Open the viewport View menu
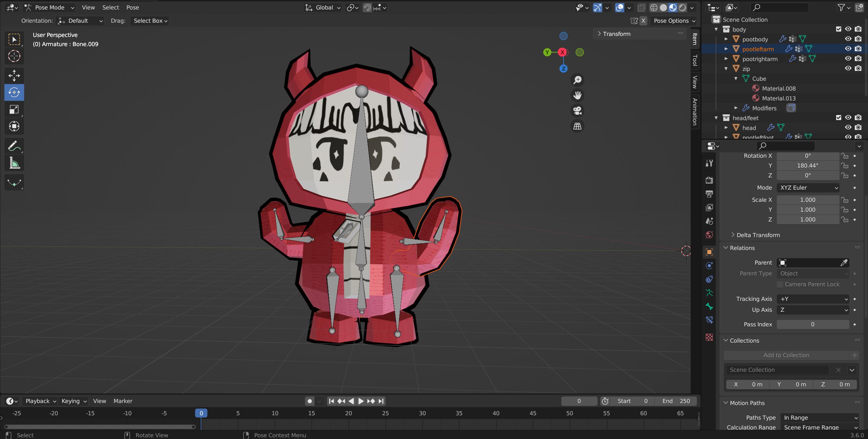The height and width of the screenshot is (439, 868). [88, 7]
